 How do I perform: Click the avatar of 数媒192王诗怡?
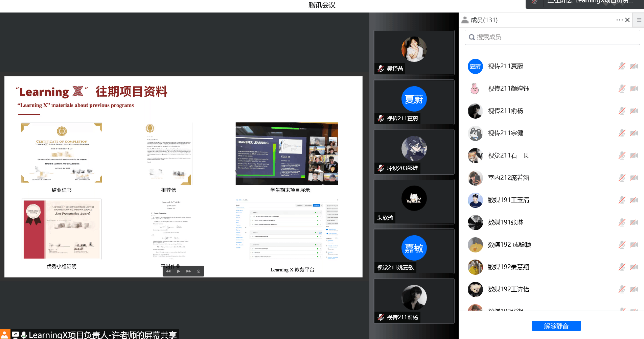coord(475,289)
